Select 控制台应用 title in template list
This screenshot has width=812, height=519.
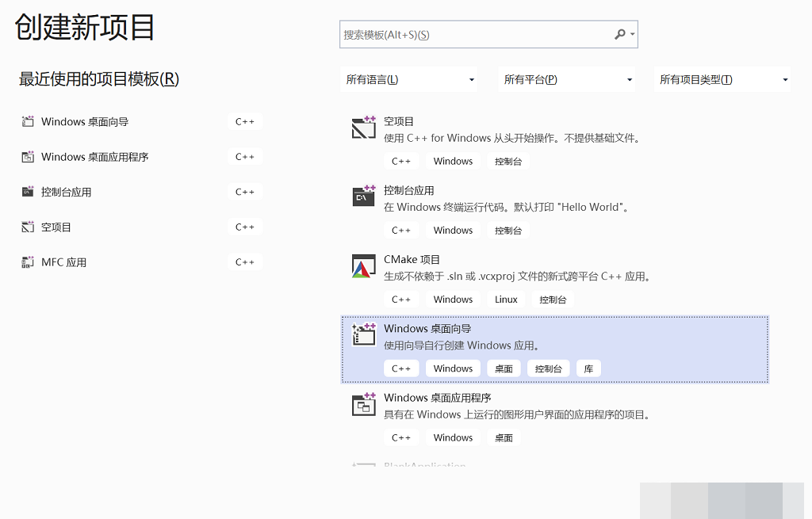click(409, 190)
